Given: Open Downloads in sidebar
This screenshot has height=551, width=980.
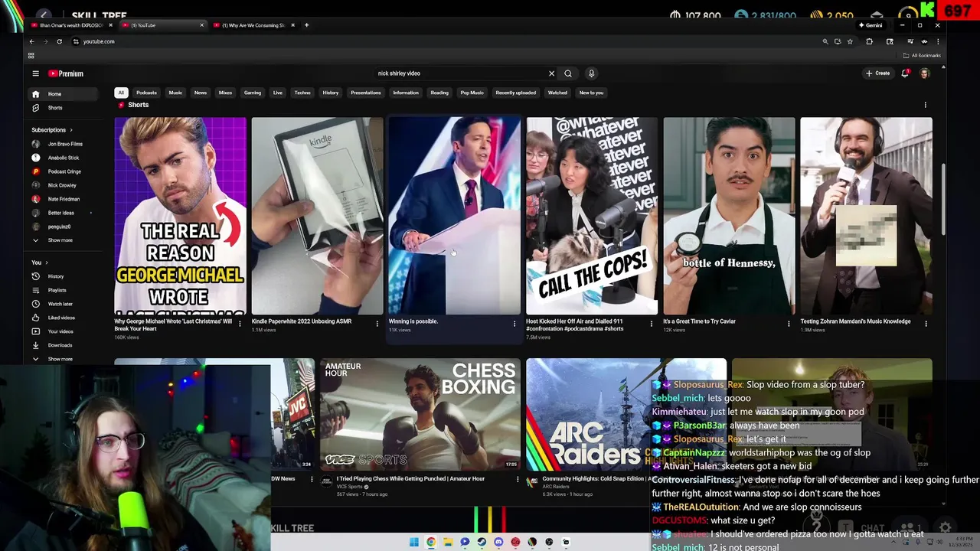Looking at the screenshot, I should [60, 345].
